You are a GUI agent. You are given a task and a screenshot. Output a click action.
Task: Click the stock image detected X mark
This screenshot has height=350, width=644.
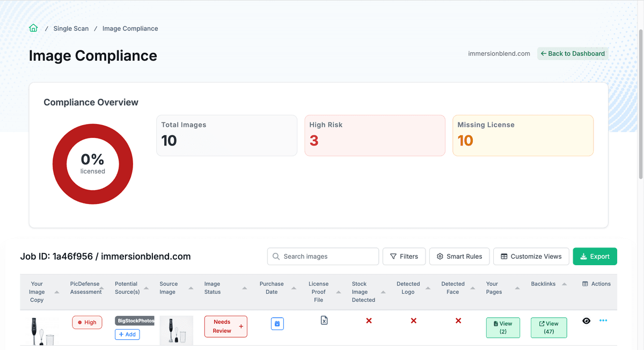coord(369,320)
